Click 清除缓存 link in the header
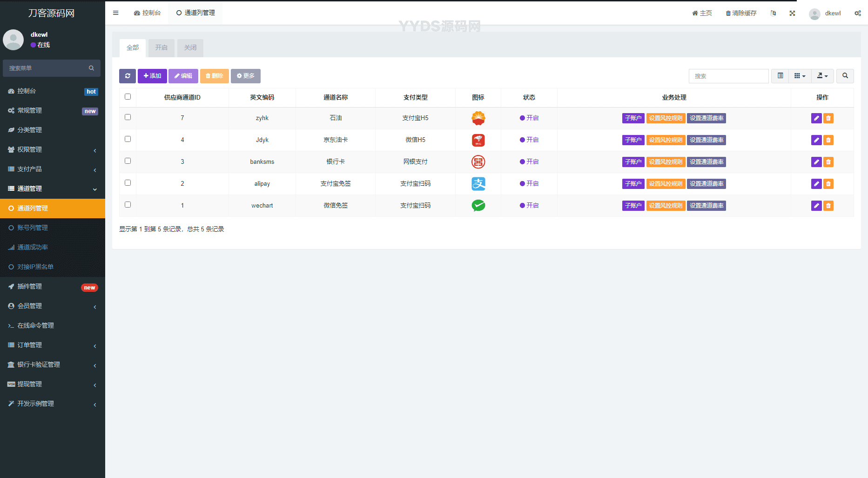868x478 pixels. (x=741, y=13)
